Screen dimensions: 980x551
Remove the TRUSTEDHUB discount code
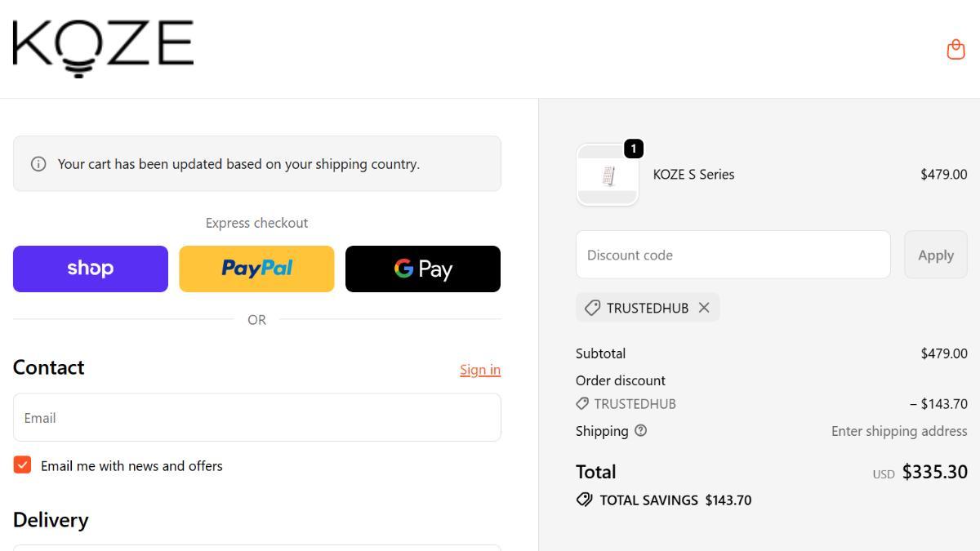click(x=704, y=308)
